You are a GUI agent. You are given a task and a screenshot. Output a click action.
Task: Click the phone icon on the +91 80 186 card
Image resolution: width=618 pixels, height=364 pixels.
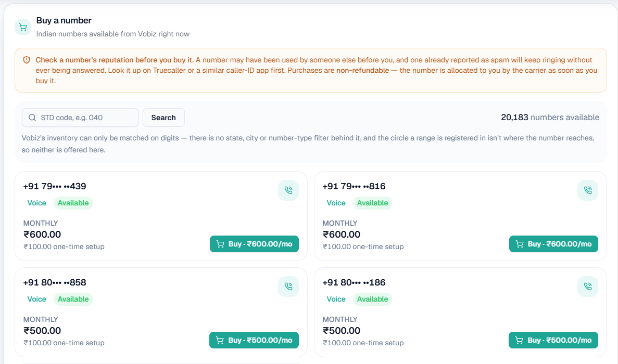[588, 287]
